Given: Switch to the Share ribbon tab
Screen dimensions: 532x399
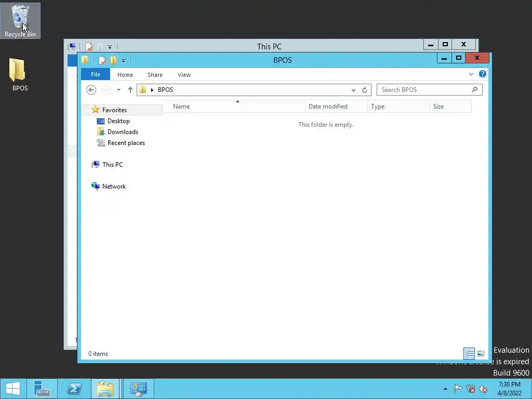Looking at the screenshot, I should pos(155,75).
